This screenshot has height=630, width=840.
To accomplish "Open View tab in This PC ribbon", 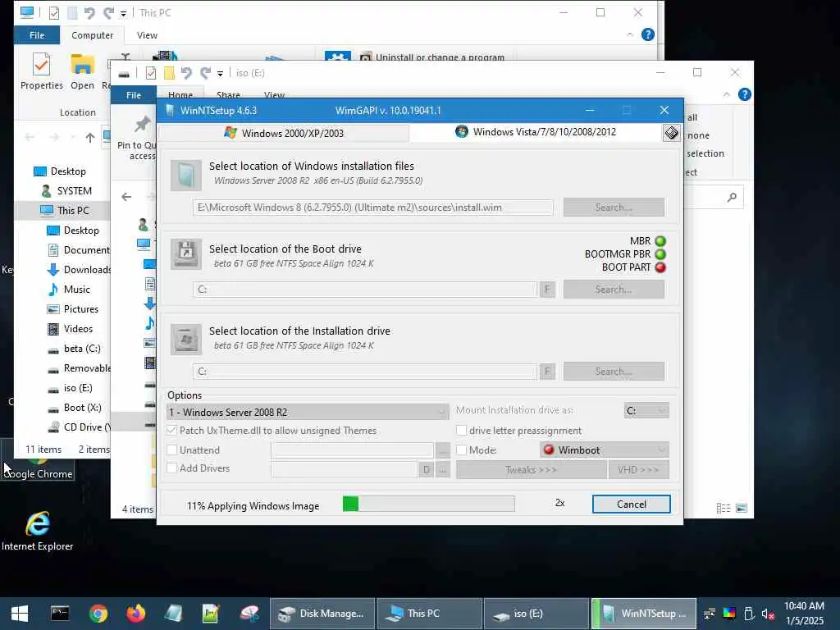I will point(147,35).
